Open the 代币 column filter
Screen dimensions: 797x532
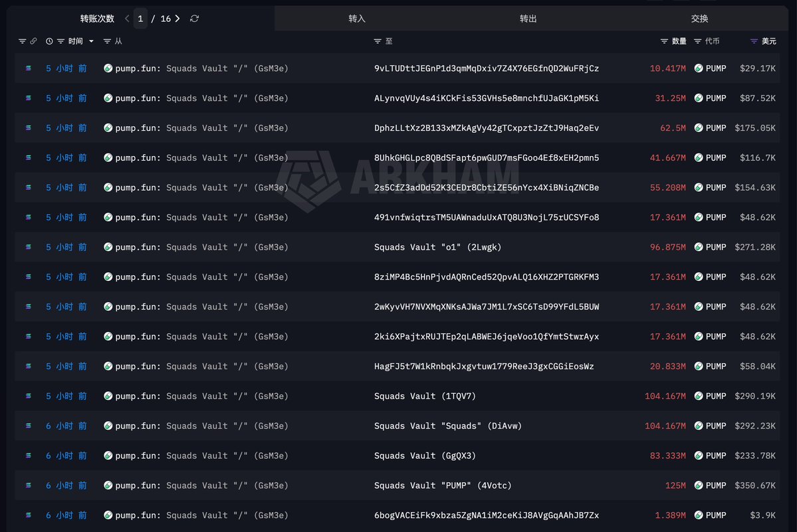coord(697,41)
